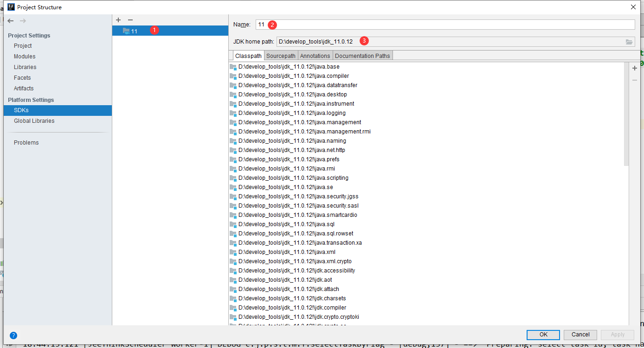Select the jdk.attach classpath entry
644x348 pixels.
[284, 289]
